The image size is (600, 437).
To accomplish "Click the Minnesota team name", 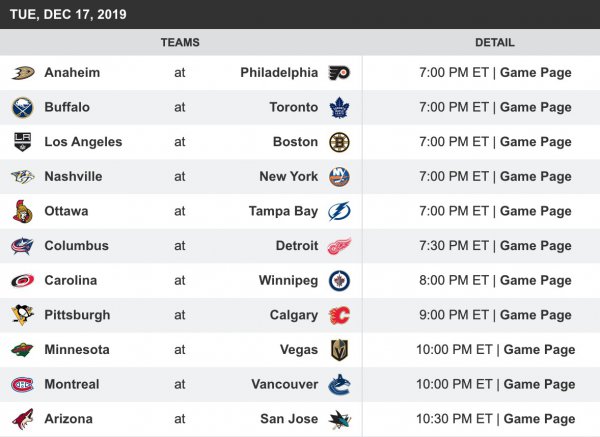I will coord(77,350).
